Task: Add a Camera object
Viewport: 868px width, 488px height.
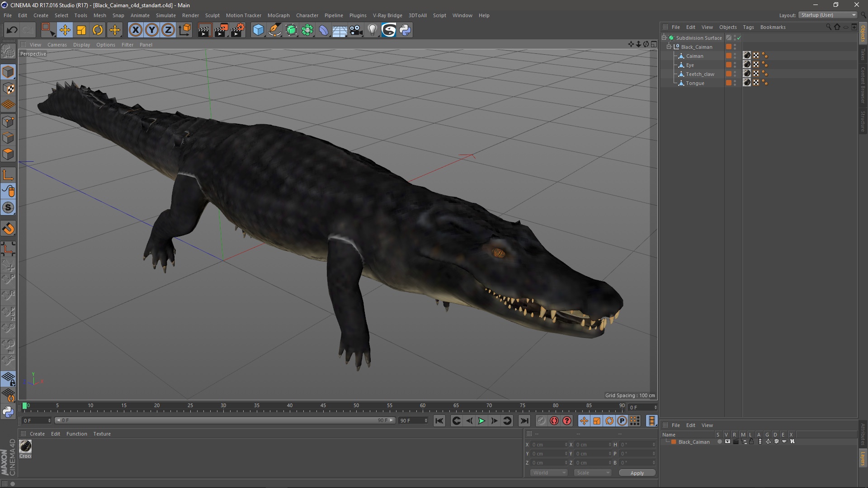Action: pos(356,30)
